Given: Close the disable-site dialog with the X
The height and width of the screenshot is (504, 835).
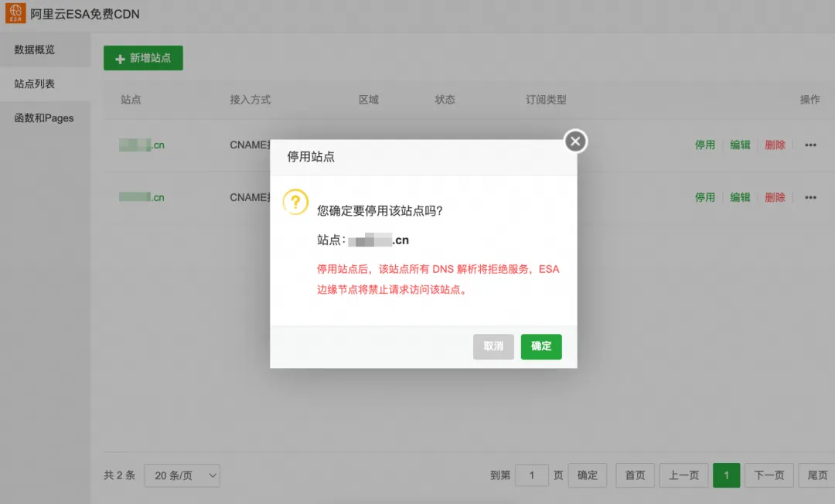Looking at the screenshot, I should click(x=575, y=141).
